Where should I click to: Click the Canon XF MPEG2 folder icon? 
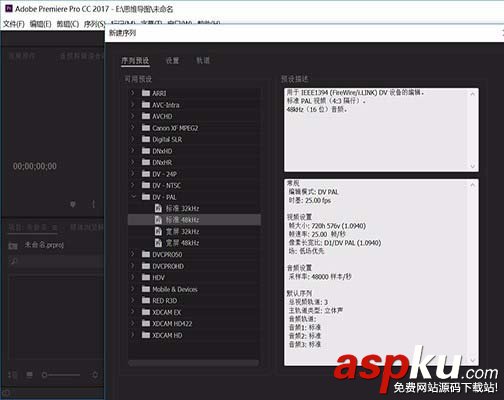(x=146, y=128)
